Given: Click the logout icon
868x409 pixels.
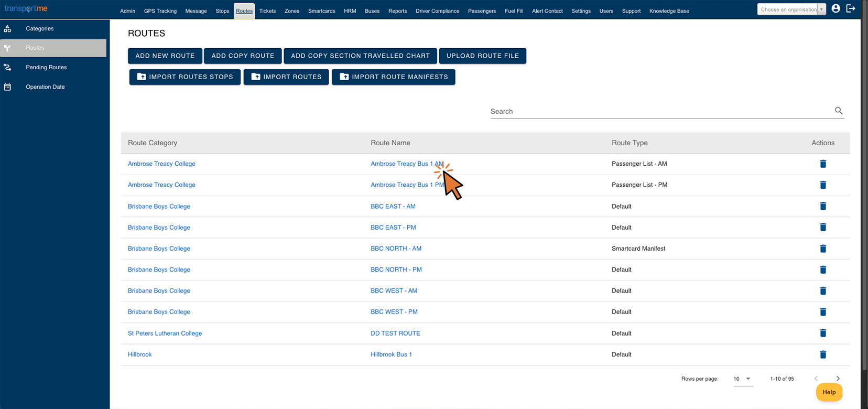Looking at the screenshot, I should pyautogui.click(x=851, y=8).
